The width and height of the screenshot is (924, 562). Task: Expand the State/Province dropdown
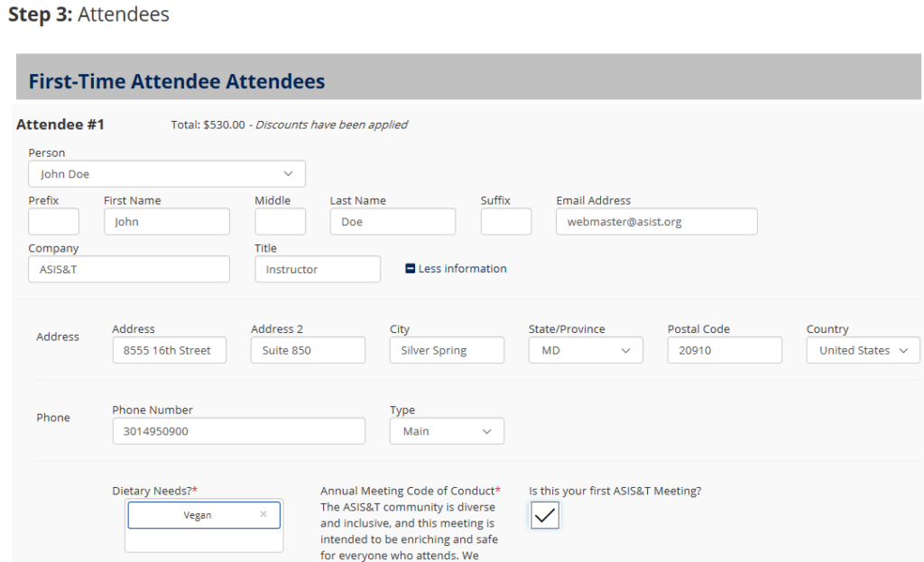click(586, 350)
